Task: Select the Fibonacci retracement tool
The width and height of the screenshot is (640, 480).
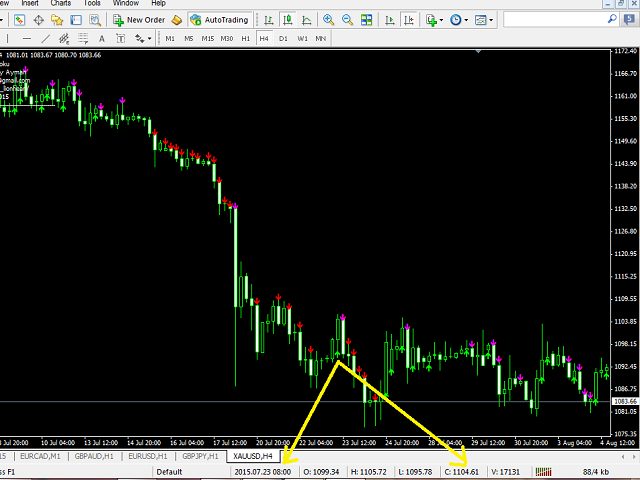Action: click(83, 39)
